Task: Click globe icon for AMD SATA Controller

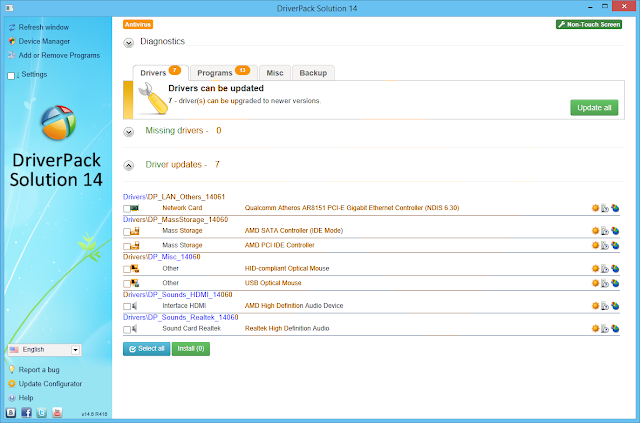Action: point(615,231)
